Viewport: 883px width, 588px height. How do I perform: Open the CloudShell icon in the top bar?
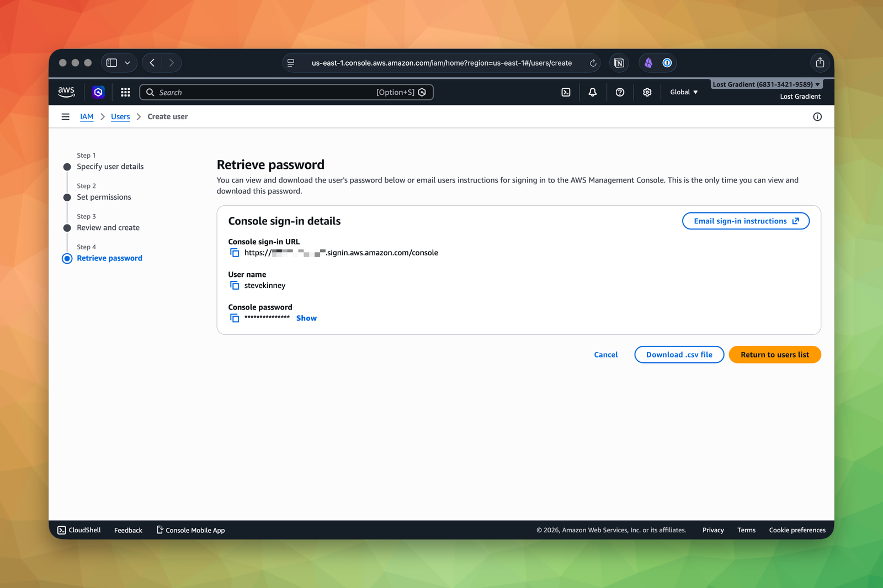[x=566, y=92]
